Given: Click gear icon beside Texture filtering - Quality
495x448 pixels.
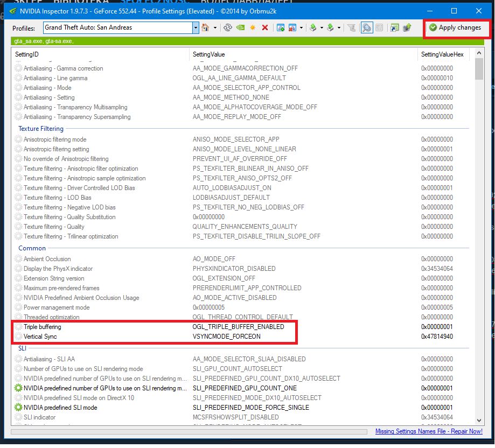Looking at the screenshot, I should point(18,227).
